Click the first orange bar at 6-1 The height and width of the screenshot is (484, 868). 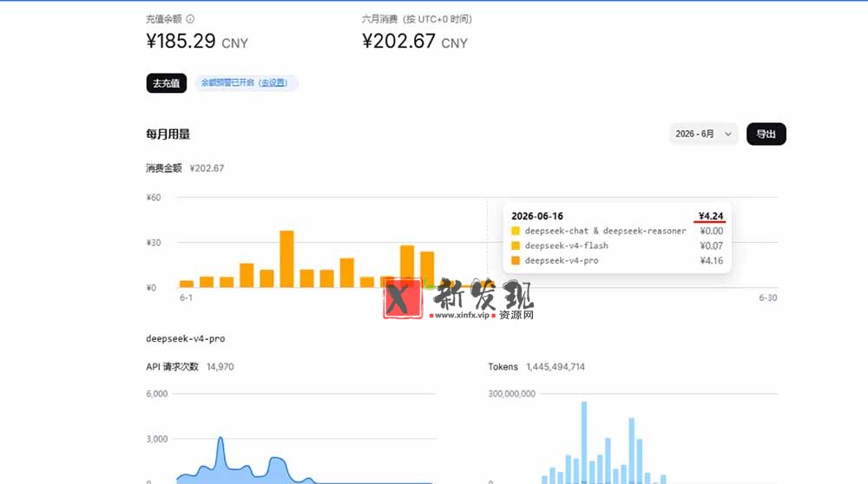click(187, 284)
